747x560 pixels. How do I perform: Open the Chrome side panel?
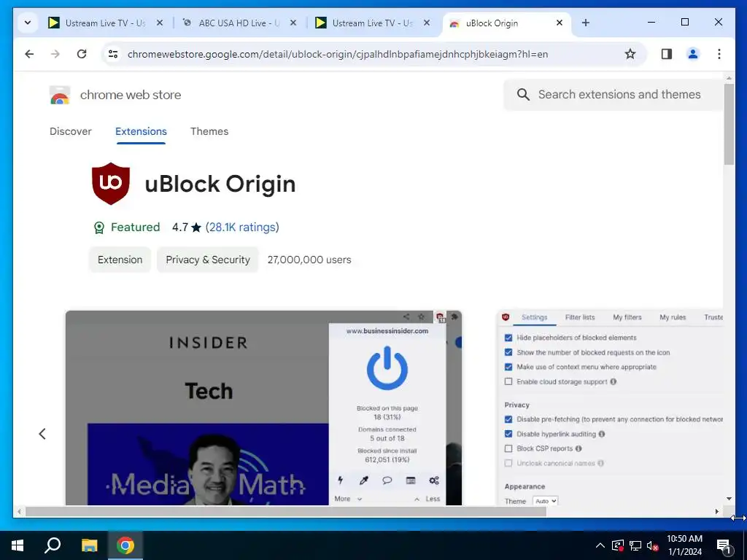click(667, 54)
